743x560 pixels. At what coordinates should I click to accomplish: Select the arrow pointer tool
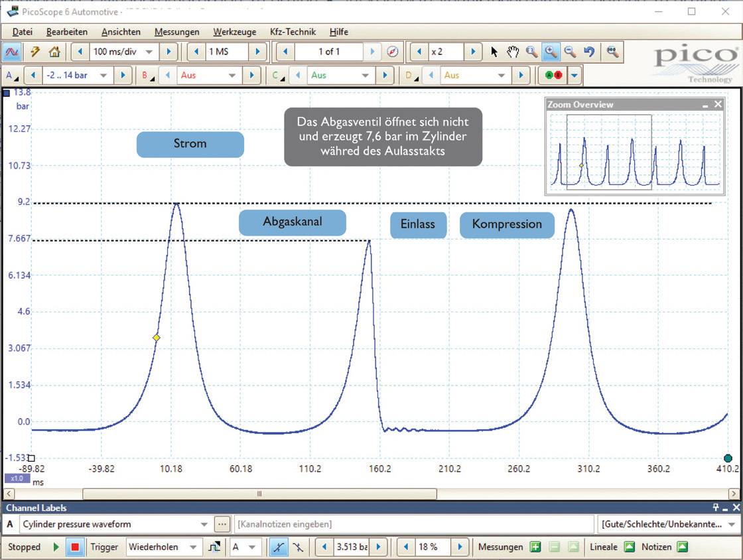[494, 52]
